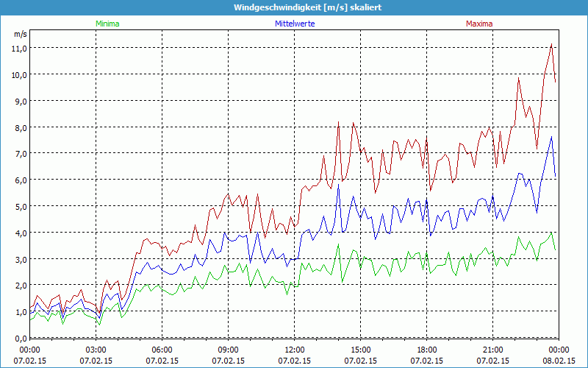
Task: Select the 0,0 y-axis value label
Action: pyautogui.click(x=18, y=338)
